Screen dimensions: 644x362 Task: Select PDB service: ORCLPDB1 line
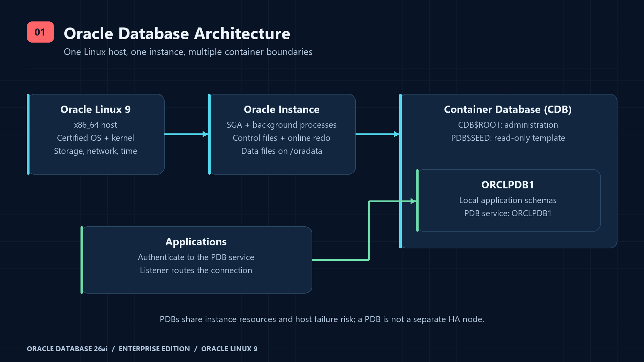point(508,213)
